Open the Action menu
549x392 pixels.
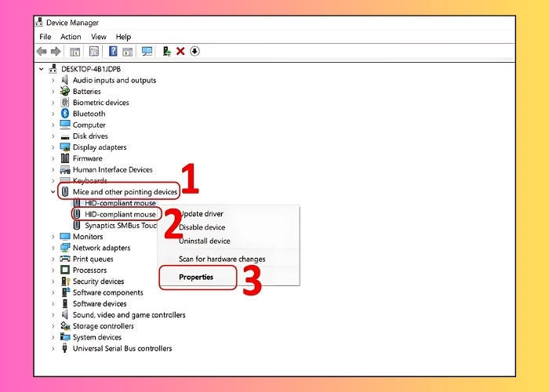pyautogui.click(x=71, y=37)
